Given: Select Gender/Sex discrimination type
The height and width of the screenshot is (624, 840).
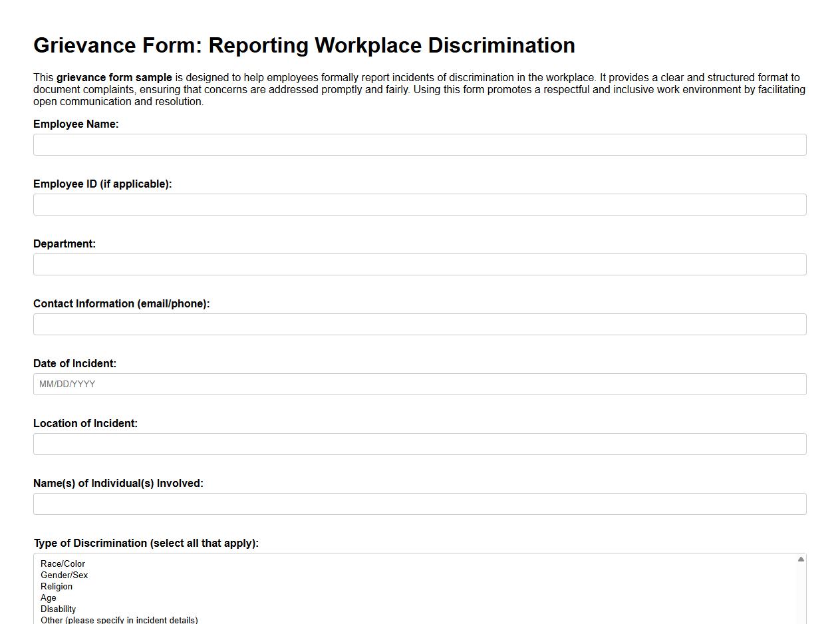Looking at the screenshot, I should click(x=64, y=575).
